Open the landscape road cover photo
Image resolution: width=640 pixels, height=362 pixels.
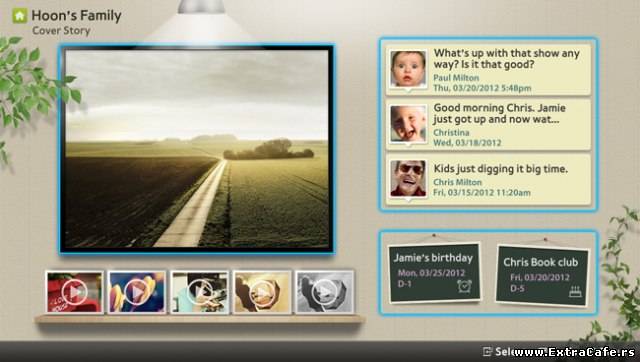(x=197, y=149)
